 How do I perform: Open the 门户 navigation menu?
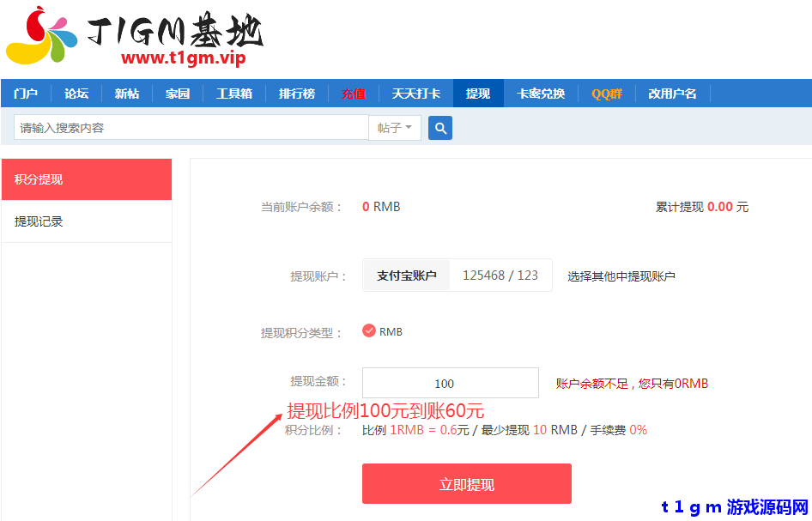[x=26, y=93]
